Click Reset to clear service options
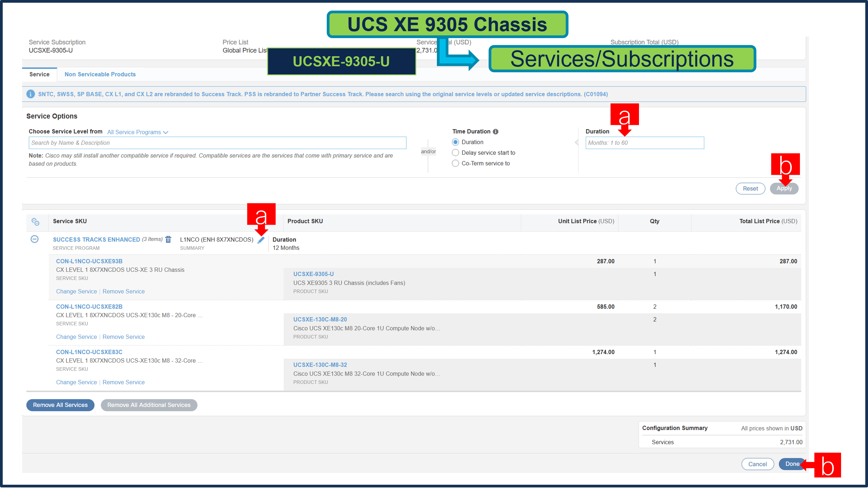 (x=750, y=188)
